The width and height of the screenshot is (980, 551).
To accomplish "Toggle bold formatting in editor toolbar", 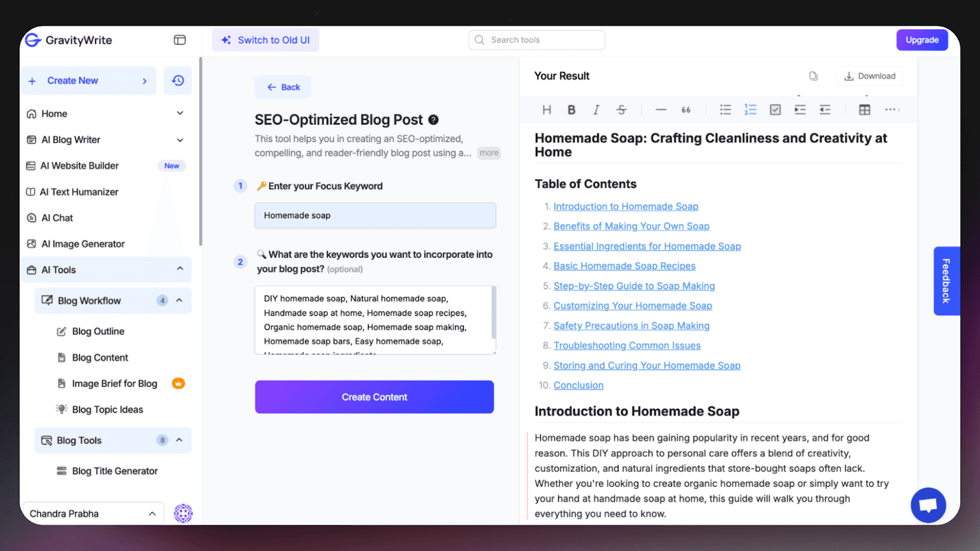I will coord(571,110).
